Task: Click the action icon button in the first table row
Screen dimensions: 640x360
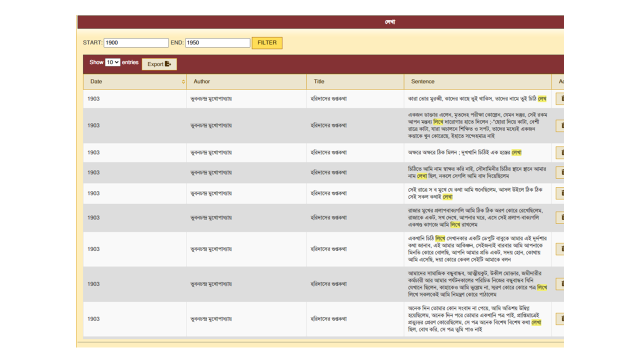Action: click(x=560, y=98)
